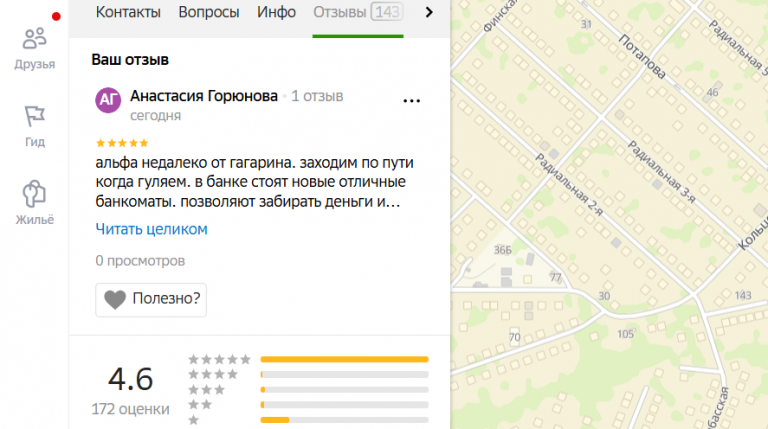The image size is (768, 429).
Task: Click house number 36Б on map
Action: (x=502, y=250)
